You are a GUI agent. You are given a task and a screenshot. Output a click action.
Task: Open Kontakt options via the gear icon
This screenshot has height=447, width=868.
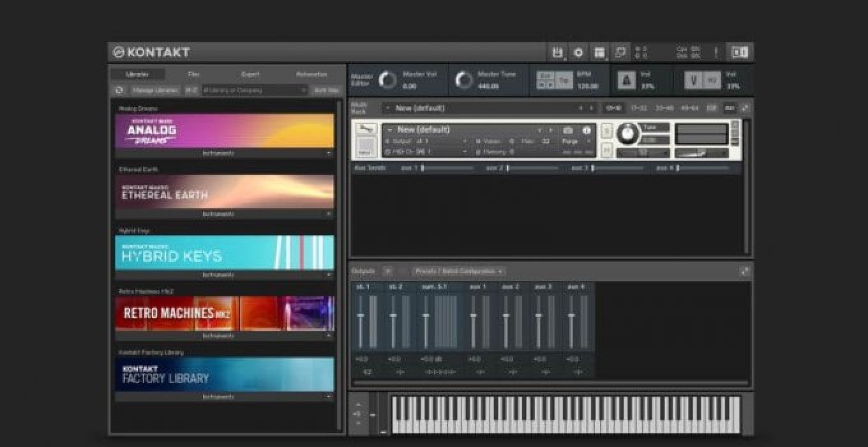click(579, 52)
